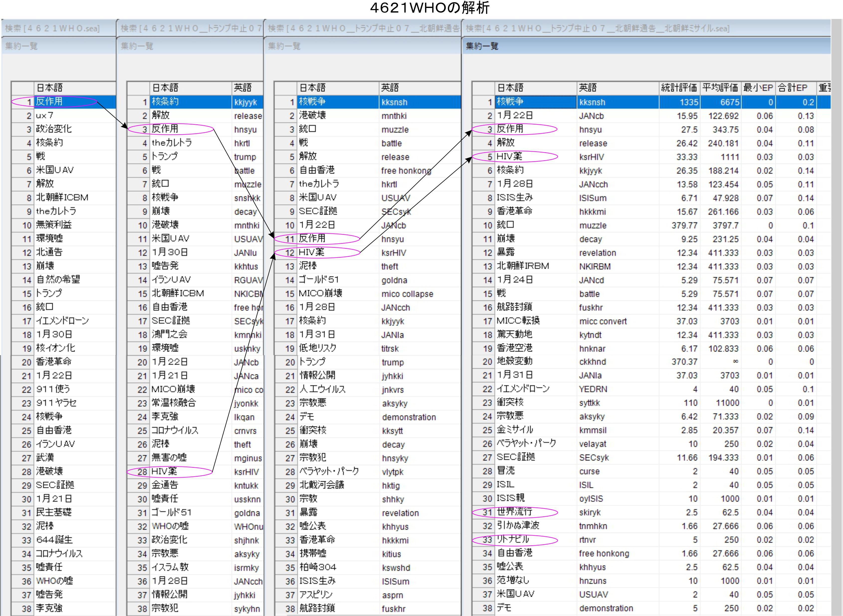Click the 平均評価 column header
Viewport: 843px width, 616px height.
click(720, 88)
